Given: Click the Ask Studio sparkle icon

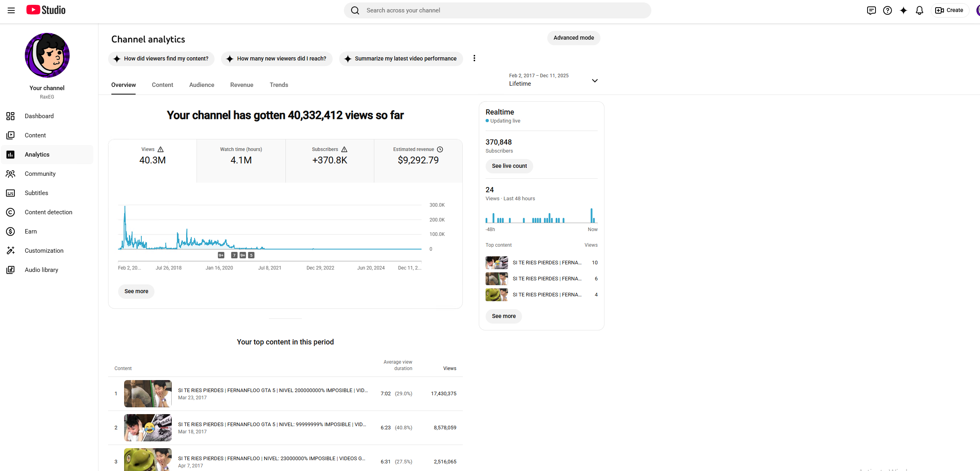Looking at the screenshot, I should point(903,10).
